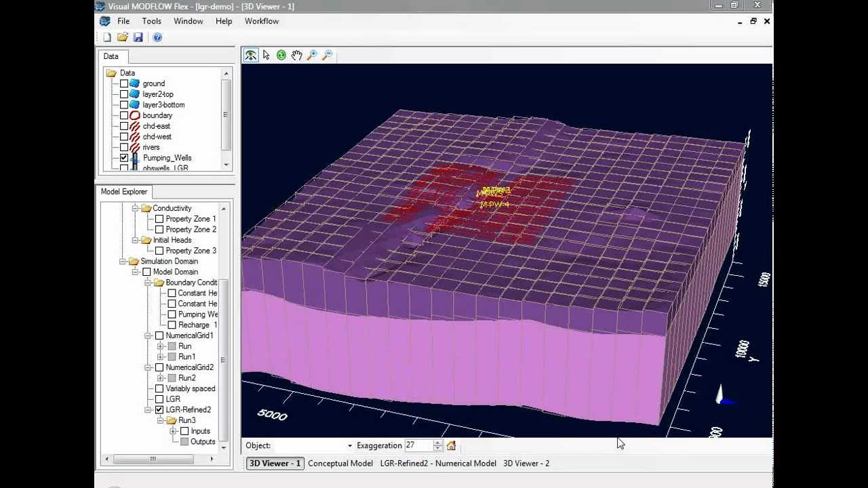Open the Help question-mark icon
The width and height of the screenshot is (868, 488).
click(157, 37)
